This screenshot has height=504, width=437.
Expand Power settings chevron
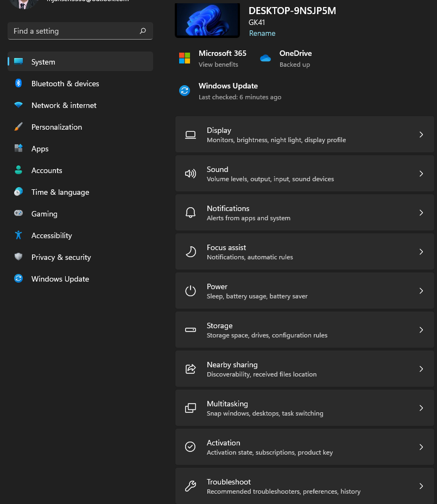421,291
